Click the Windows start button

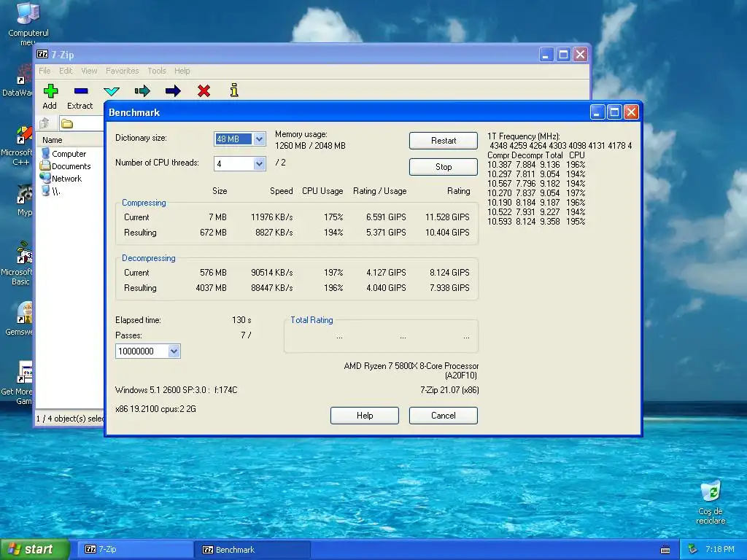[x=34, y=550]
